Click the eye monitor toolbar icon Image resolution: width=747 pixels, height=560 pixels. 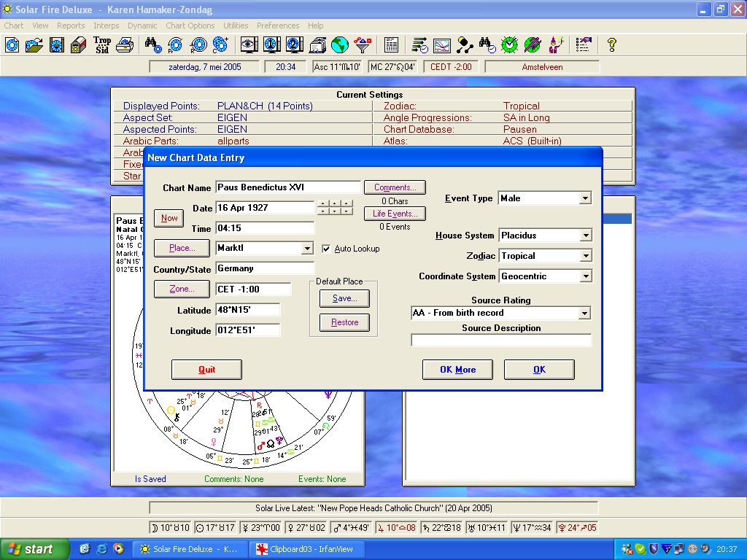click(x=249, y=45)
